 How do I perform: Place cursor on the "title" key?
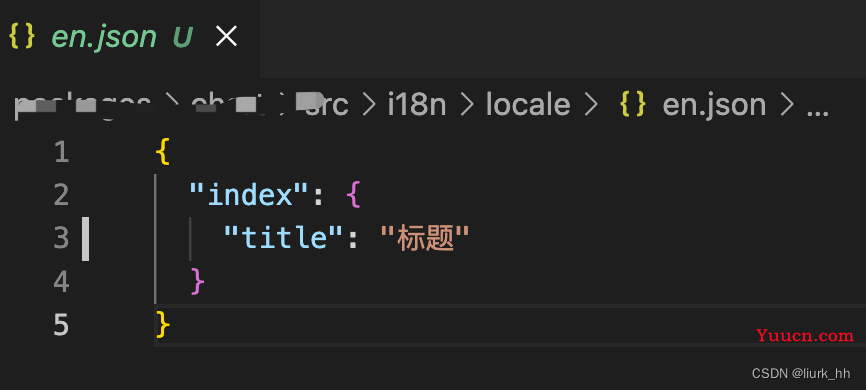pos(283,238)
